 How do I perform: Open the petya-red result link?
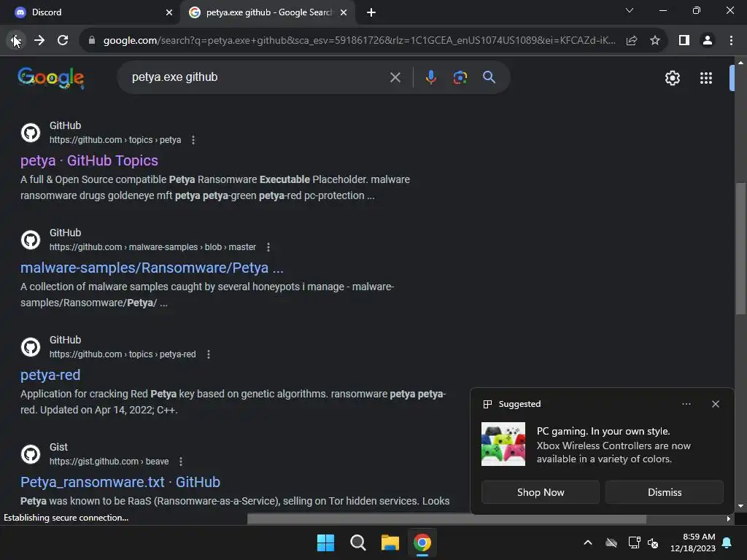[x=50, y=375]
